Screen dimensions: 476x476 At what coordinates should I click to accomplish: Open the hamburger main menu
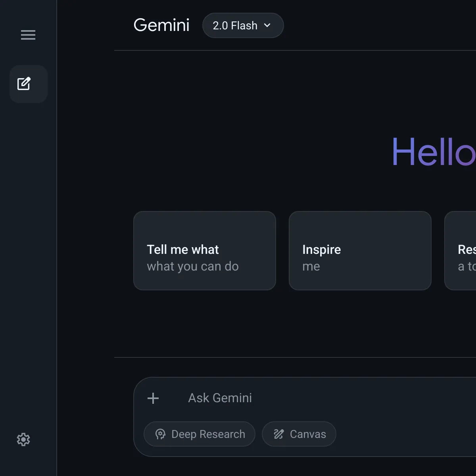[x=28, y=35]
